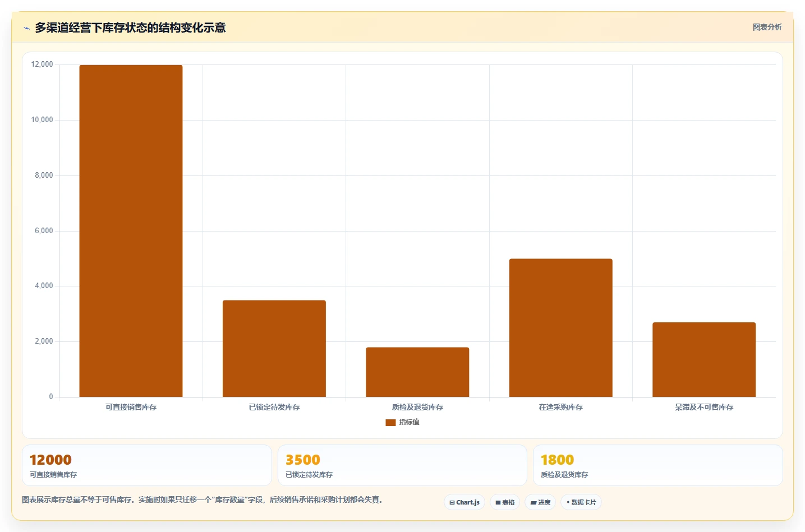Click the 可直接销售库存 bar in the chart
805x532 pixels.
[131, 231]
